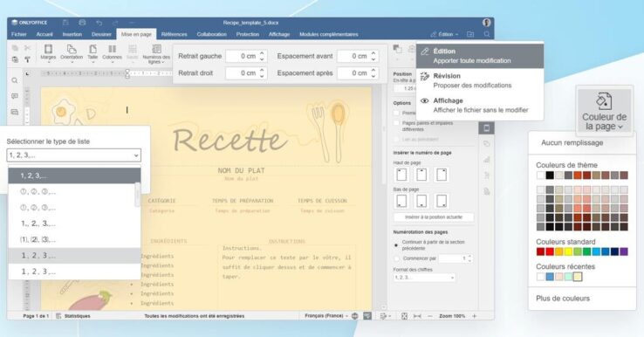Click the spell-check language globe icon
This screenshot has height=337, width=644.
coord(355,316)
